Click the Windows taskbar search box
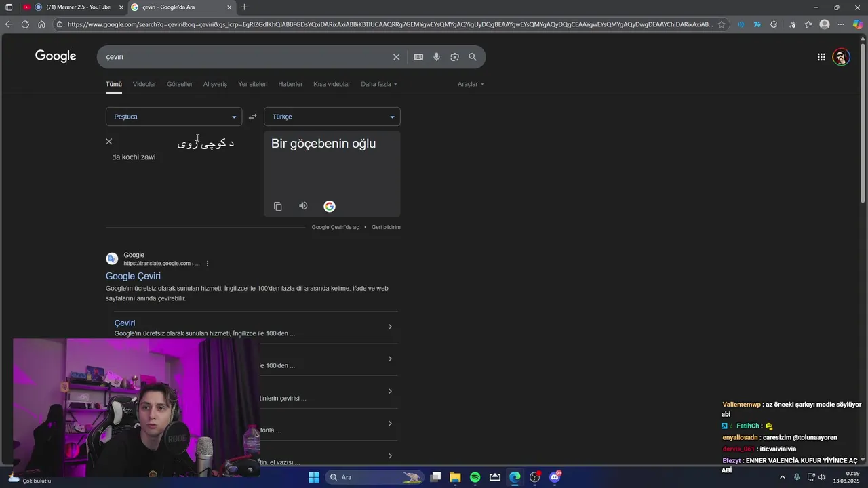This screenshot has height=488, width=868. [374, 477]
